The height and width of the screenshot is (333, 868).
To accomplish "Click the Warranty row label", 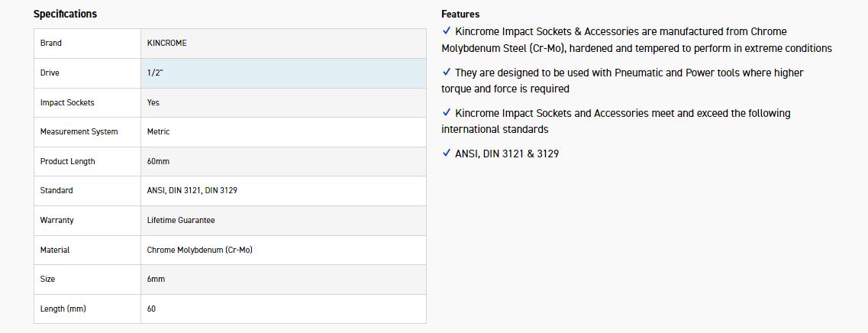I will [x=56, y=221].
